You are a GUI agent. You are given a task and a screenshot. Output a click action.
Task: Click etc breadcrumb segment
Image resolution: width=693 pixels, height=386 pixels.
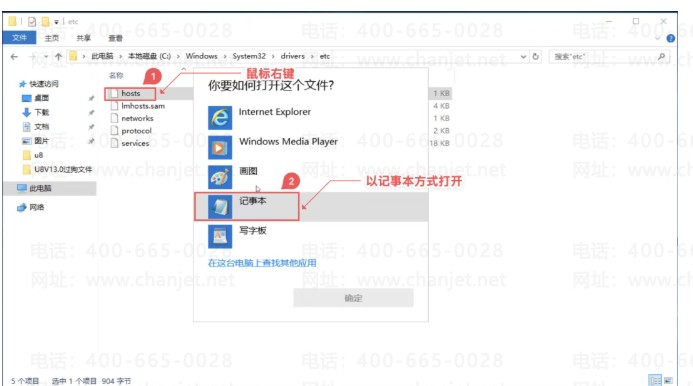pos(325,56)
